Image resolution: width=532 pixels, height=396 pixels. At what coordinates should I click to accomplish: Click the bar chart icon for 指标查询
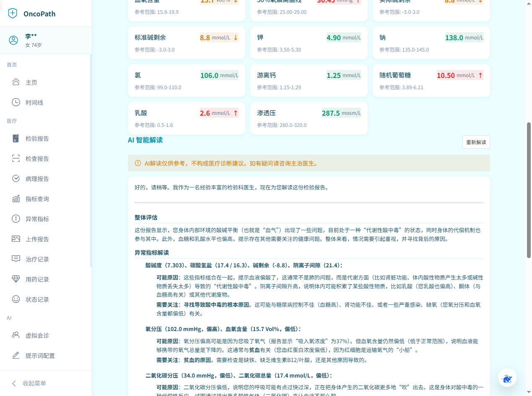tap(16, 199)
